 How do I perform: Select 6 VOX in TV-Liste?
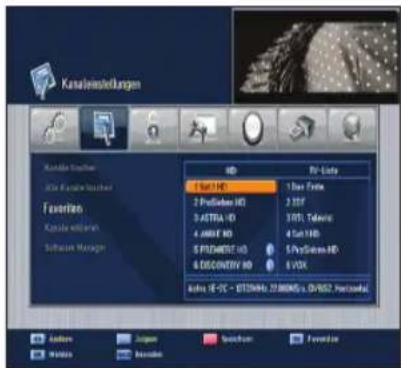point(323,265)
